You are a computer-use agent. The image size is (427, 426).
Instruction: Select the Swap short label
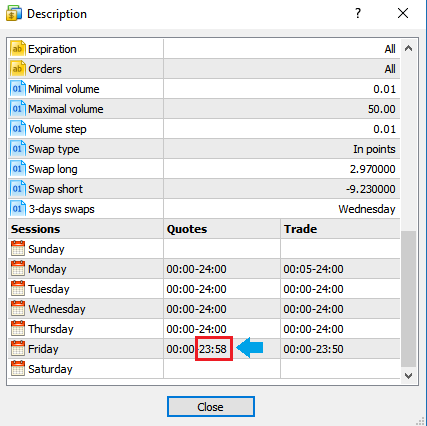(55, 189)
